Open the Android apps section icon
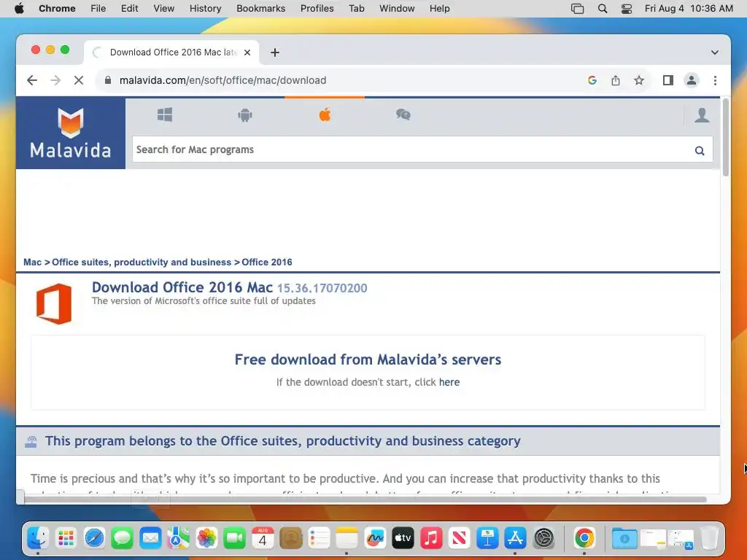 [245, 114]
